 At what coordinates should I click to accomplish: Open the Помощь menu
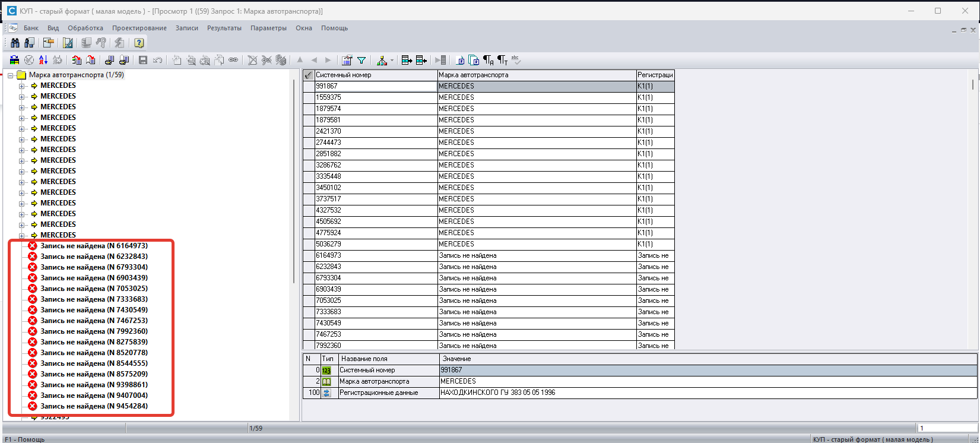335,28
